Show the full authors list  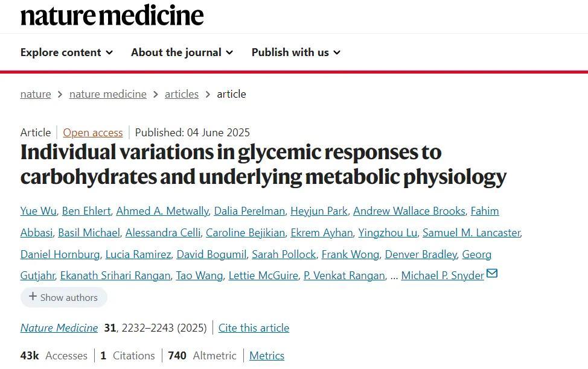click(x=64, y=297)
